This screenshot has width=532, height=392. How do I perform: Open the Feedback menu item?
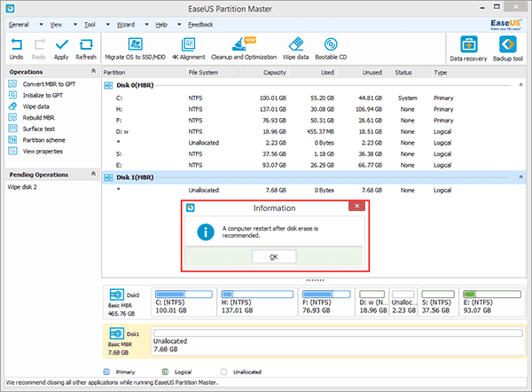(200, 25)
